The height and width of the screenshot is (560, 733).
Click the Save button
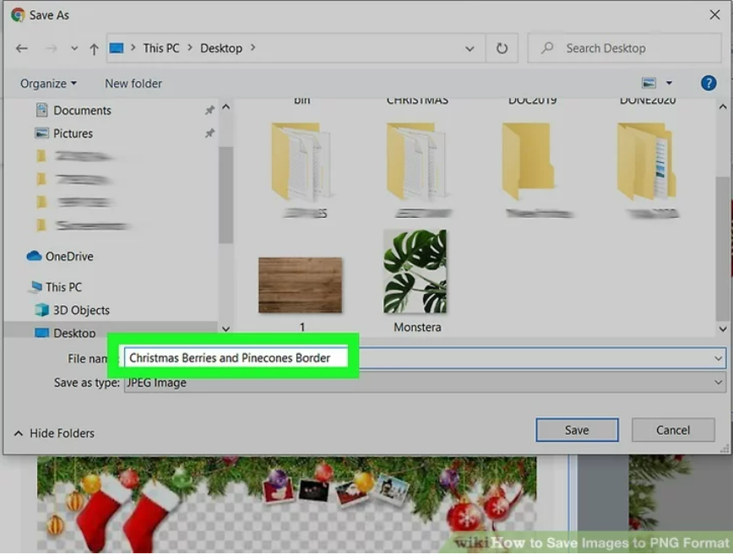pyautogui.click(x=577, y=430)
